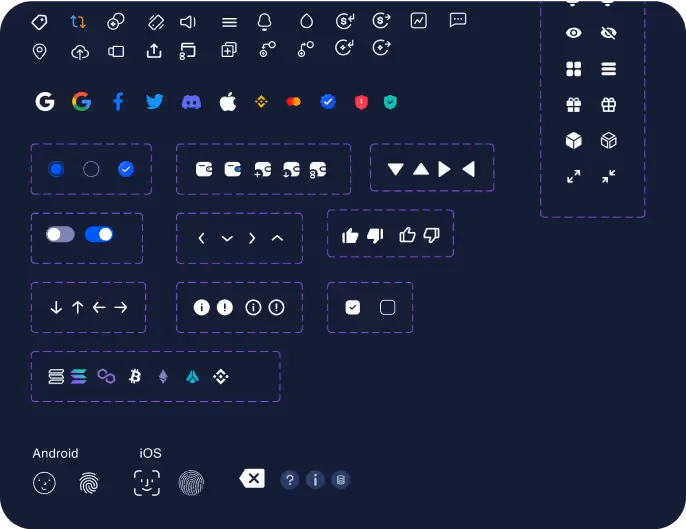Click the red warning shield icon

[361, 102]
